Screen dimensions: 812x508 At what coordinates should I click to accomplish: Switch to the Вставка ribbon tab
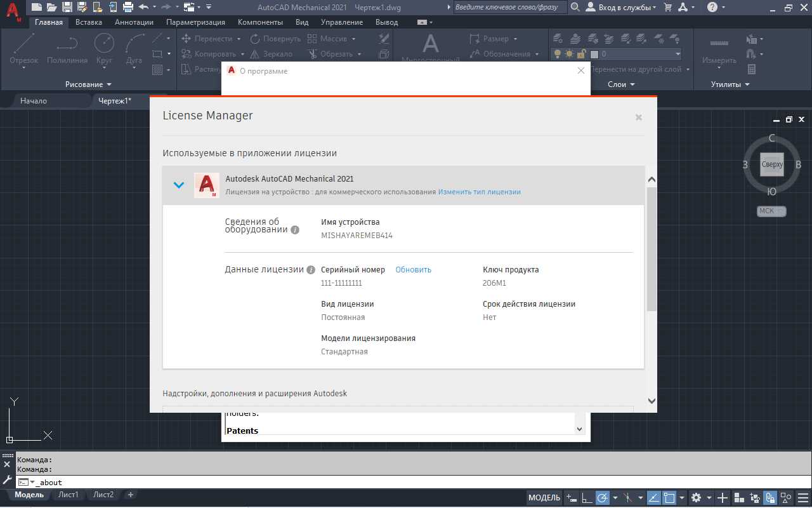(x=89, y=22)
